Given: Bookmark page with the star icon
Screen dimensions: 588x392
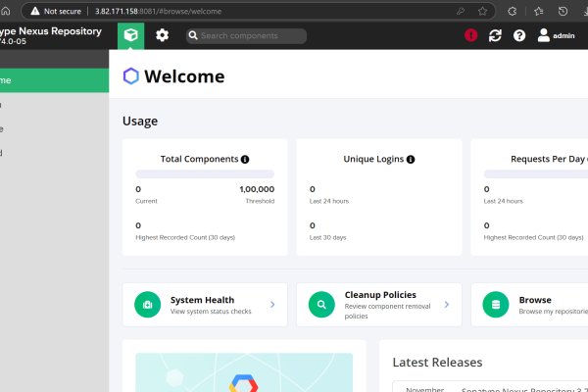Looking at the screenshot, I should click(482, 11).
